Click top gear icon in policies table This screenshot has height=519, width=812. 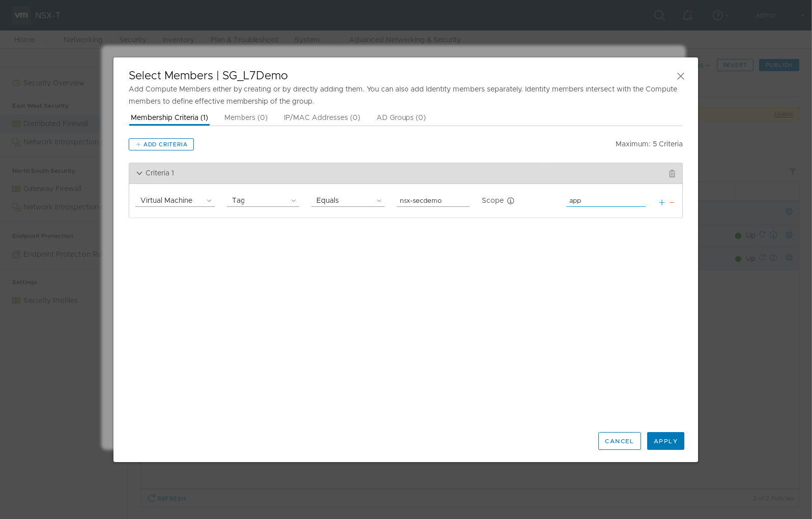[789, 211]
